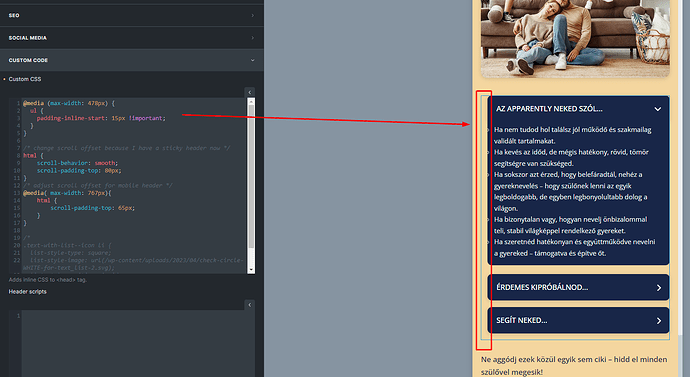This screenshot has height=377, width=690.
Task: Click 'Adds inline CSS to <head> tag.' text
Action: [48, 280]
